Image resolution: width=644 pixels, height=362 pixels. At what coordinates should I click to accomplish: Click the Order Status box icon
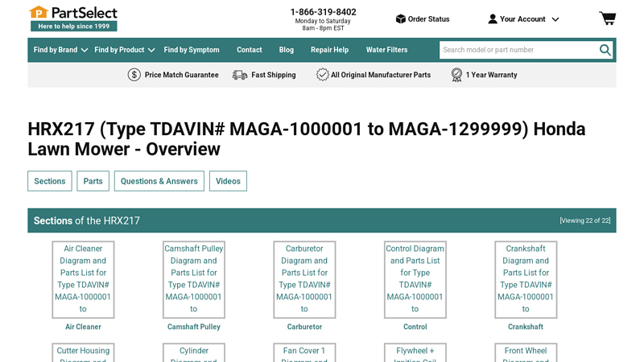point(400,19)
